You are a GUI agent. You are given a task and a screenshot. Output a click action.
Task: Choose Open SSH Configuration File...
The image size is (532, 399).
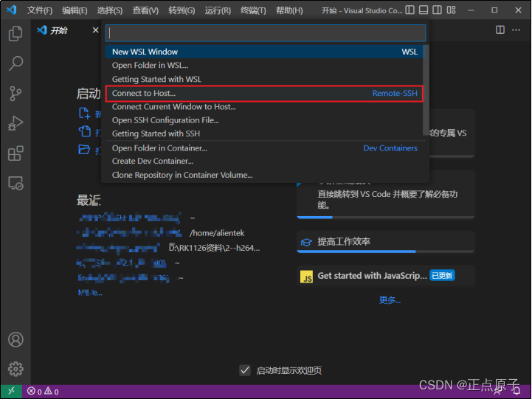coord(264,120)
